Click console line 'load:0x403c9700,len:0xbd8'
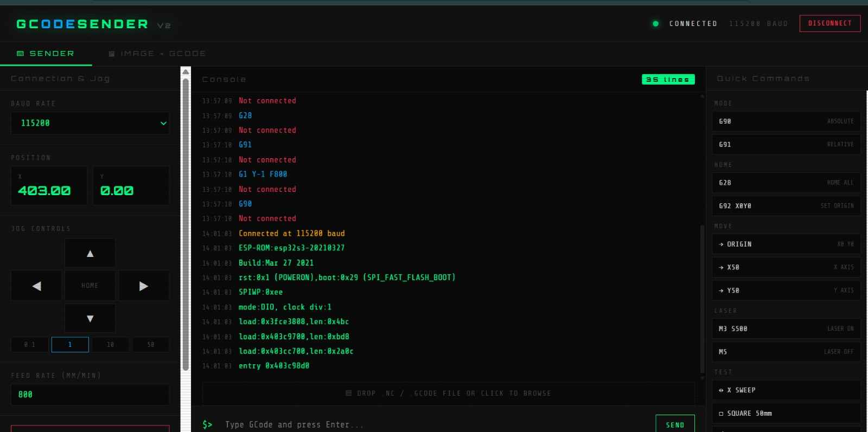 [x=293, y=336]
